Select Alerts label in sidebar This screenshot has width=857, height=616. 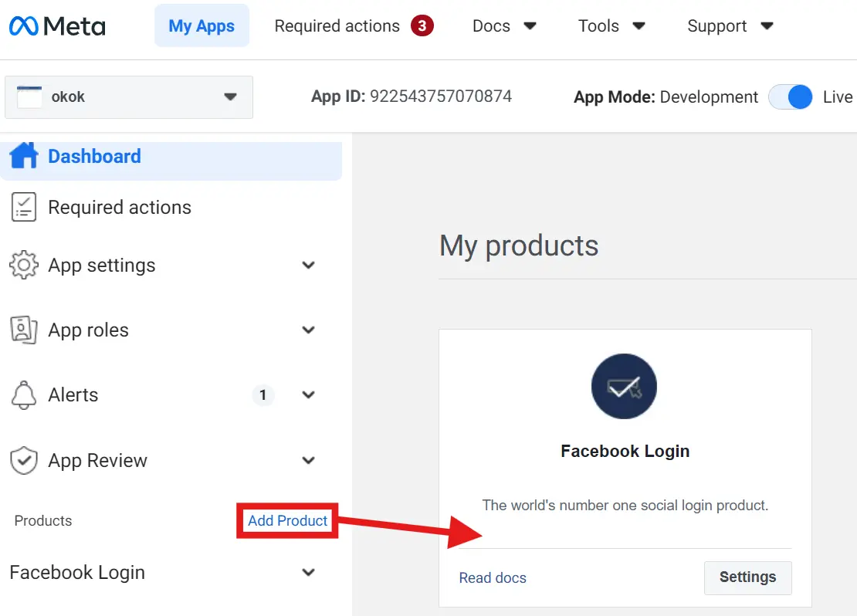73,394
